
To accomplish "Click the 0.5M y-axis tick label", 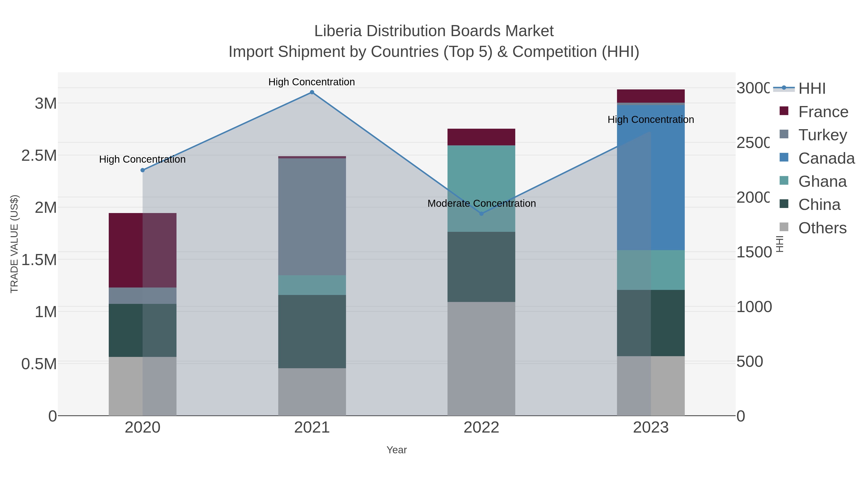I will coord(39,364).
